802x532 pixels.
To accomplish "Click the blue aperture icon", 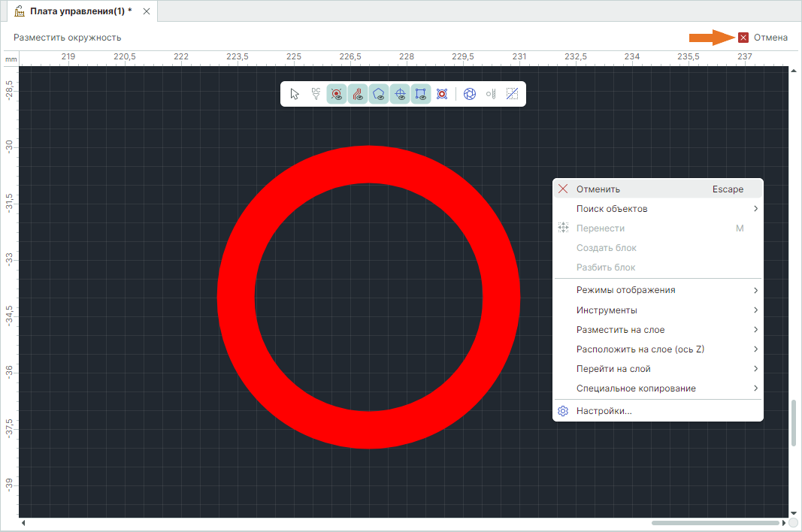I will [x=470, y=94].
